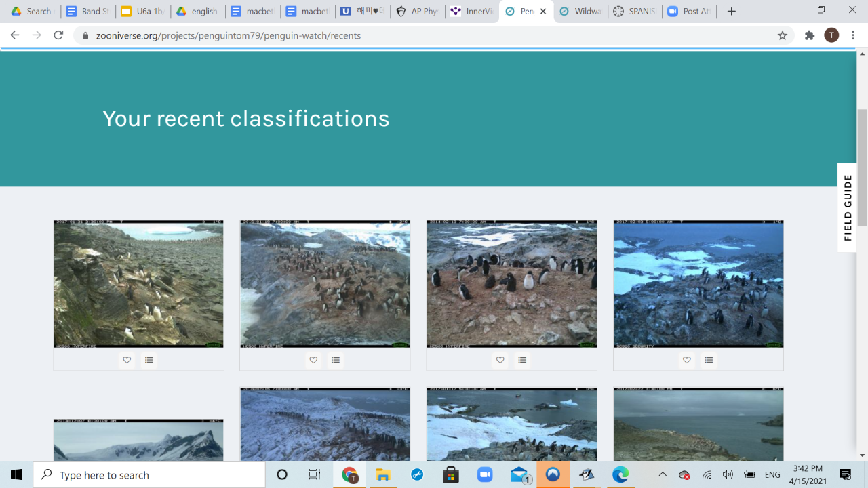Open a new browser tab
The height and width of the screenshot is (488, 868).
731,12
